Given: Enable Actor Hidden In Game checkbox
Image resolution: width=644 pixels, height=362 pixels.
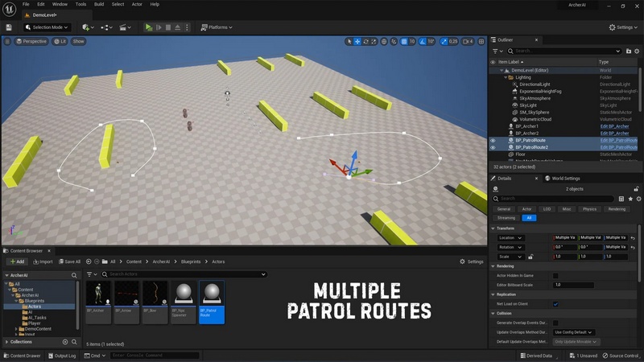Looking at the screenshot, I should [555, 275].
